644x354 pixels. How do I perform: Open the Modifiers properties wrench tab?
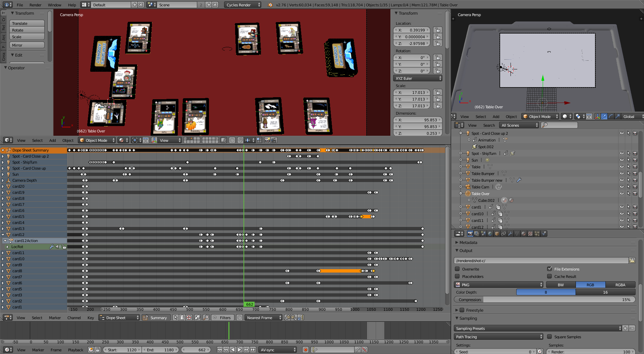[x=510, y=234]
